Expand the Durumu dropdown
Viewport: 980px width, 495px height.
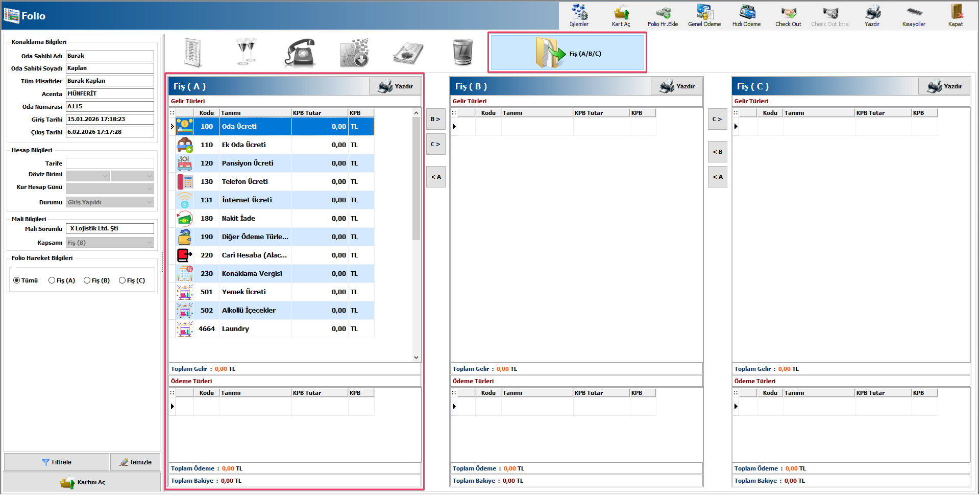click(x=150, y=202)
